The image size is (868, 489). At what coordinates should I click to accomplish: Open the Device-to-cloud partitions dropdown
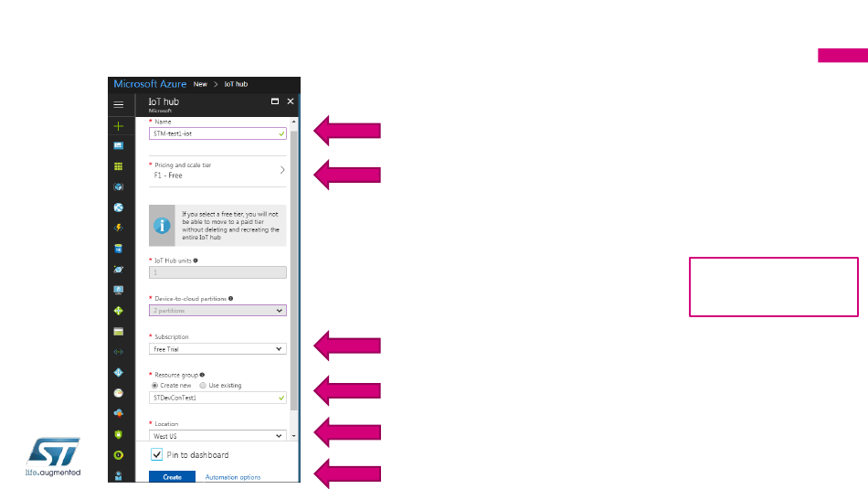click(217, 311)
